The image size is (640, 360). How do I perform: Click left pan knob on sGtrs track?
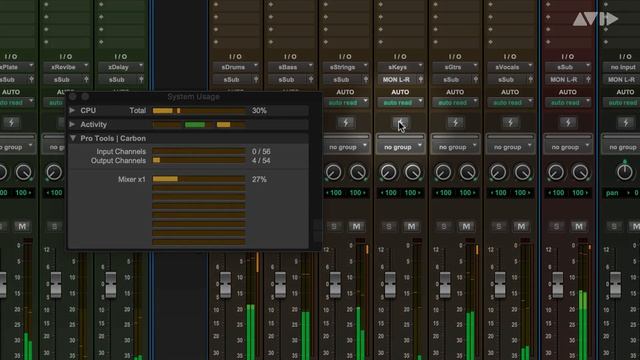pos(443,173)
